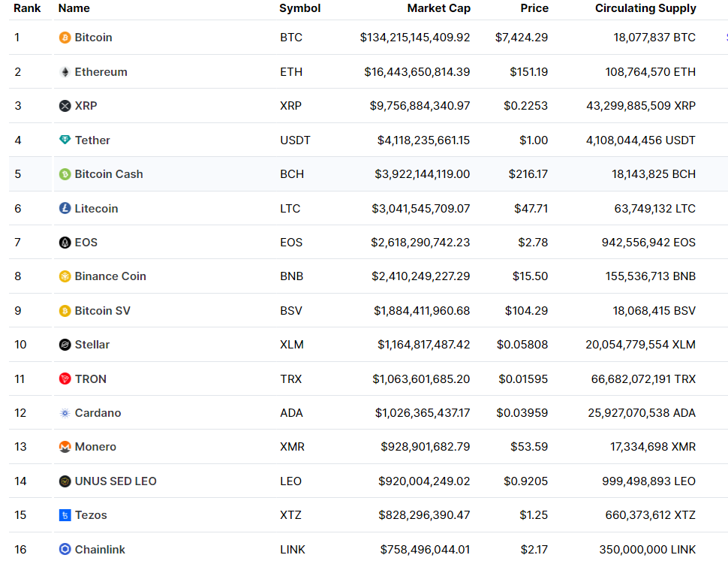Click the Chainlink logo icon
The image size is (728, 561).
pyautogui.click(x=65, y=550)
